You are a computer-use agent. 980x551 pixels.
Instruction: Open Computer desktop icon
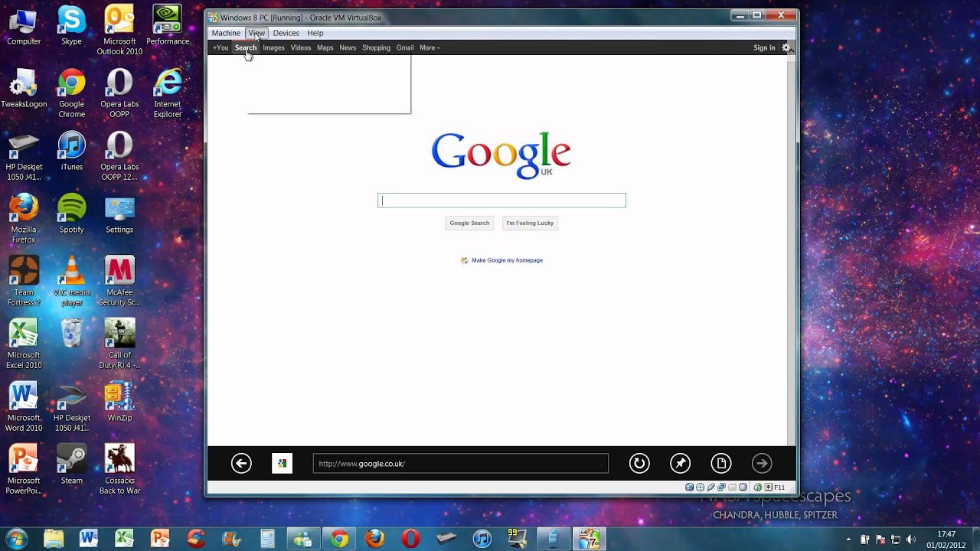(24, 25)
